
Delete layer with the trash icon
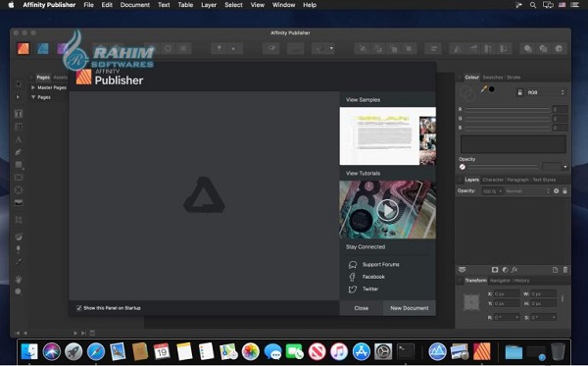pyautogui.click(x=565, y=270)
